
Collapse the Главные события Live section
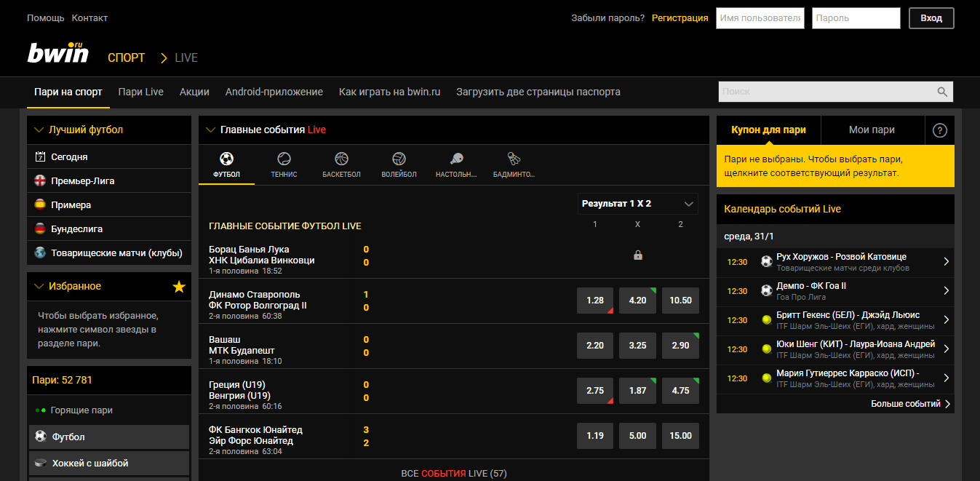210,130
